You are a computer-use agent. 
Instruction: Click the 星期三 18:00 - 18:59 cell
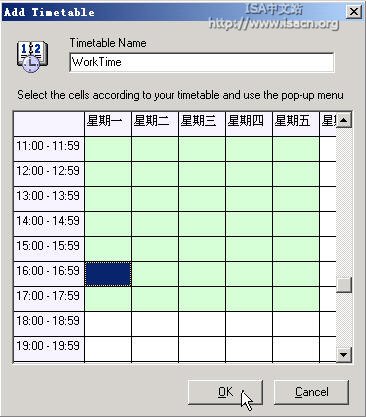pyautogui.click(x=202, y=324)
